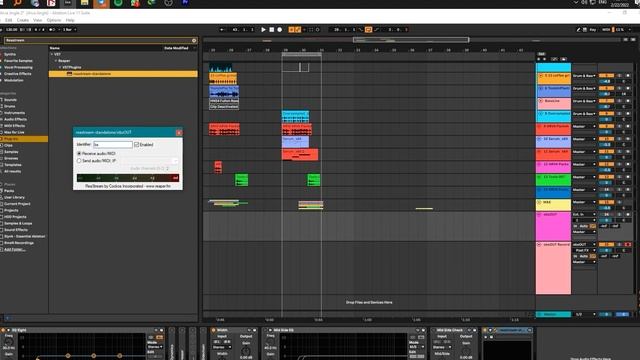Open the Audio Effects browser category

(15, 119)
